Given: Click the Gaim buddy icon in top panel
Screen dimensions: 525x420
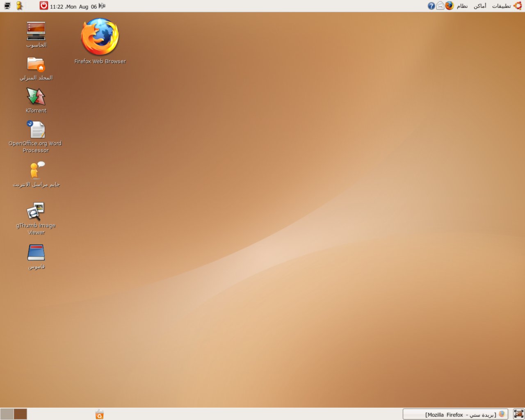Looking at the screenshot, I should point(19,6).
